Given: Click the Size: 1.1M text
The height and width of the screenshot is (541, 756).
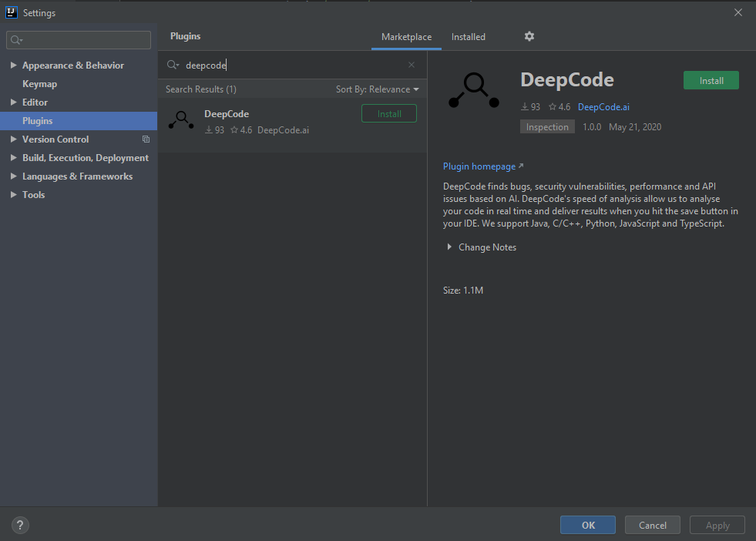Looking at the screenshot, I should pos(463,291).
